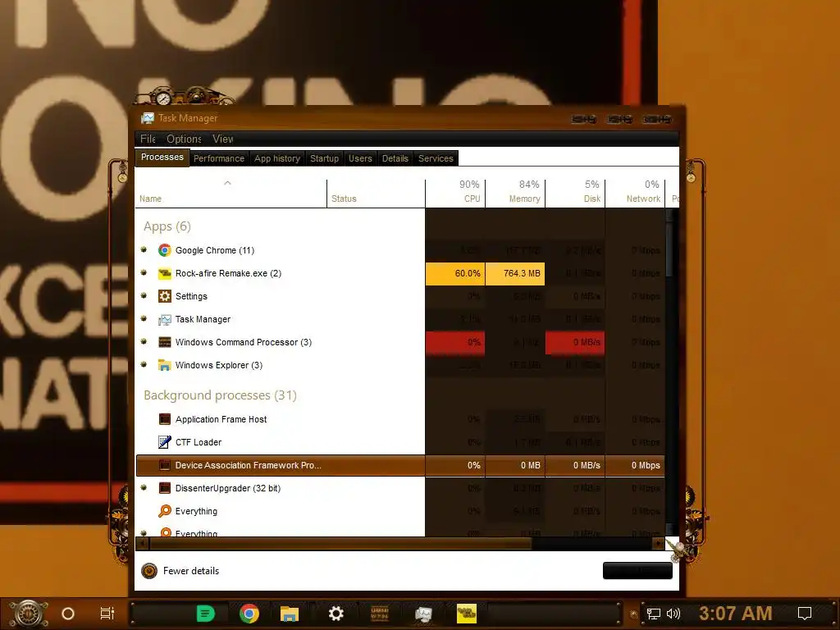Viewport: 840px width, 630px height.
Task: Switch to the Users tab
Action: 360,158
